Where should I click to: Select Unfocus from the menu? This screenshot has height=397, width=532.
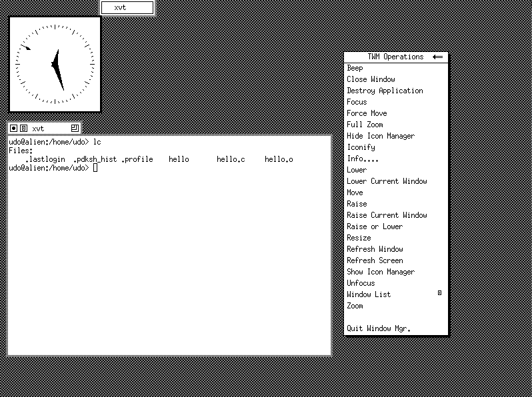(x=396, y=283)
